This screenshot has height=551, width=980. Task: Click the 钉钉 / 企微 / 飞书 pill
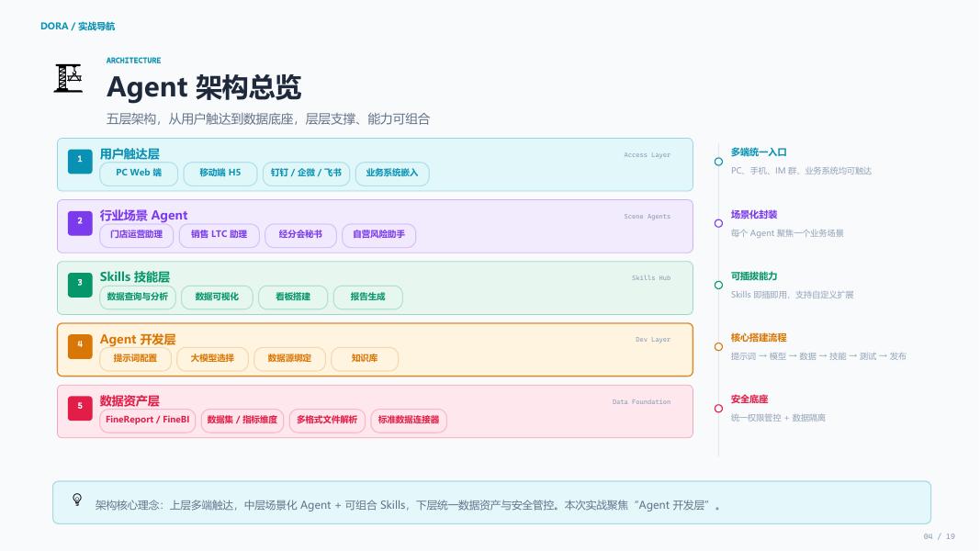click(x=306, y=173)
